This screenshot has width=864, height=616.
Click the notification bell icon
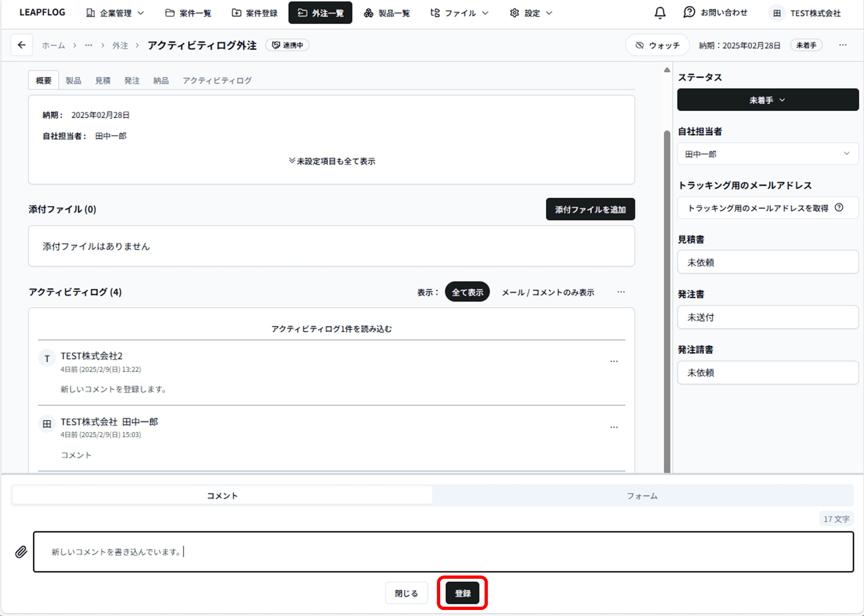click(x=660, y=13)
